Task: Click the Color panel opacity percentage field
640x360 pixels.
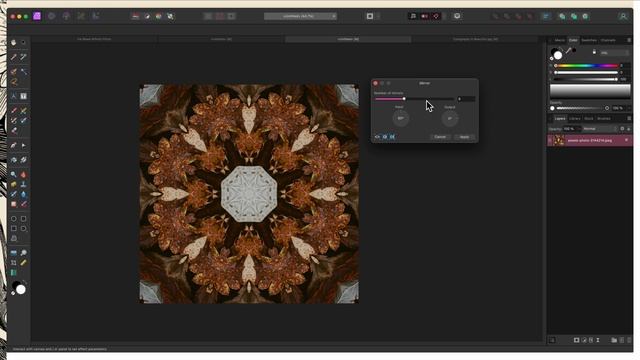Action: pos(618,108)
